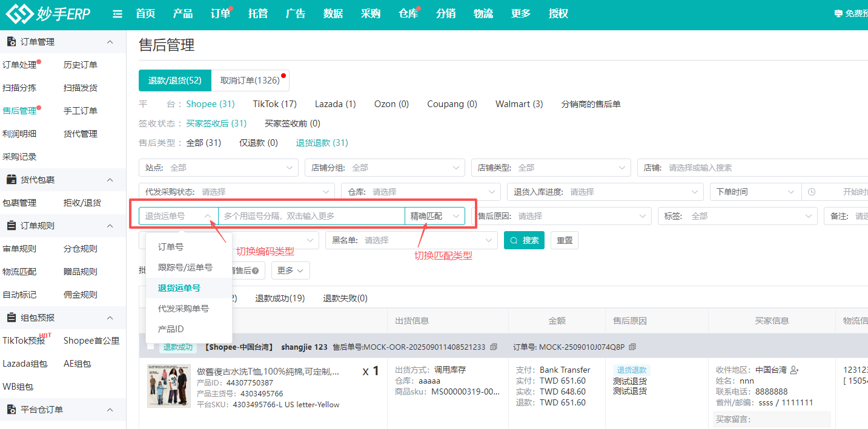The width and height of the screenshot is (868, 429).
Task: Open the hamburger navigation icon beside the logo
Action: pos(117,13)
